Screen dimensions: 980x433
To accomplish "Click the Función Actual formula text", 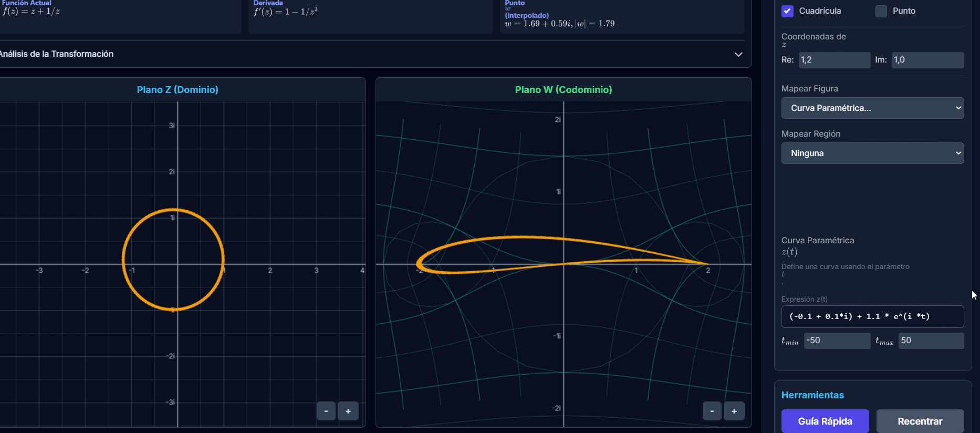I will pyautogui.click(x=31, y=12).
